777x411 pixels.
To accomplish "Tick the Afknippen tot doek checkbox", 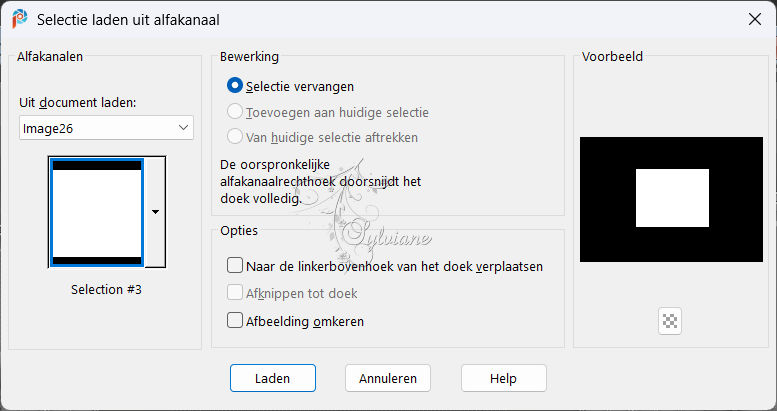I will point(235,293).
